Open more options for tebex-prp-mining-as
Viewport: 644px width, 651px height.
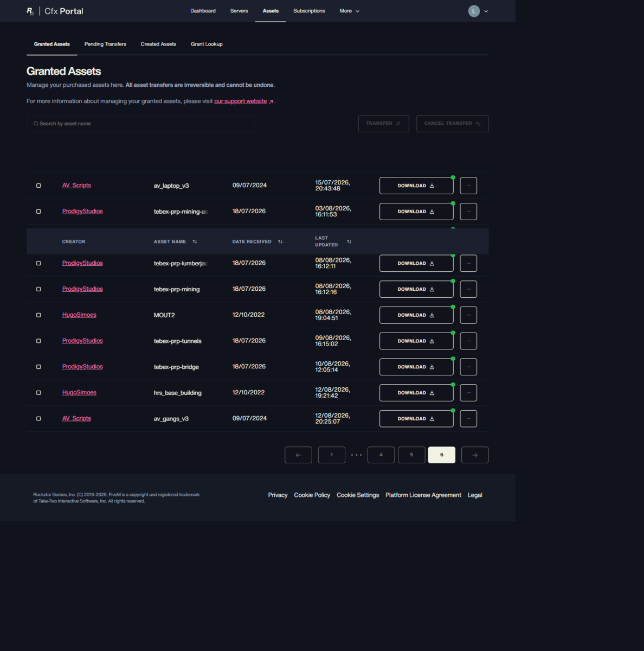(x=468, y=212)
